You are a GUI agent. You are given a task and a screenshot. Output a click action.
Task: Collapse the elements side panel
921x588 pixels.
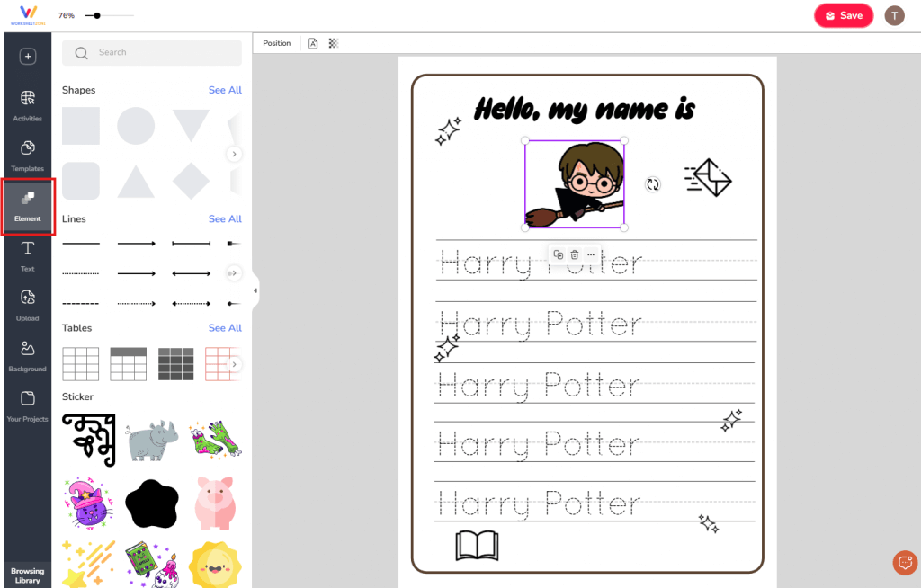coord(255,290)
